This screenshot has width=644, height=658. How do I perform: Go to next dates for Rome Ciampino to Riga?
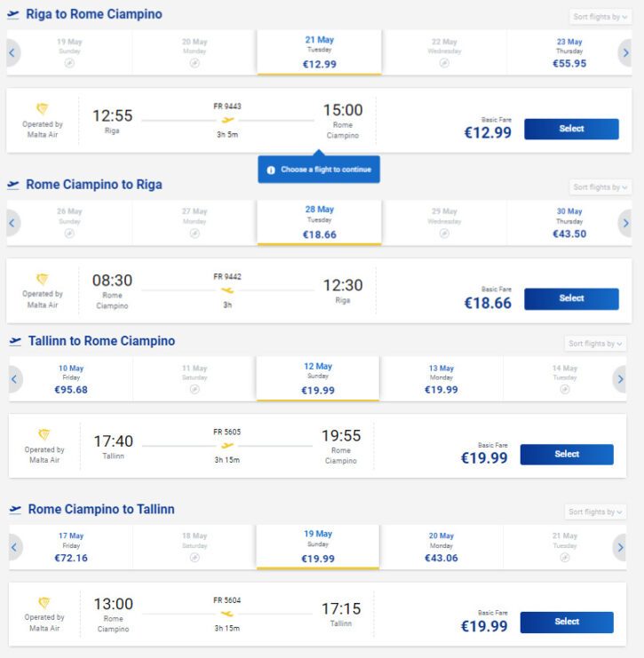click(x=625, y=223)
